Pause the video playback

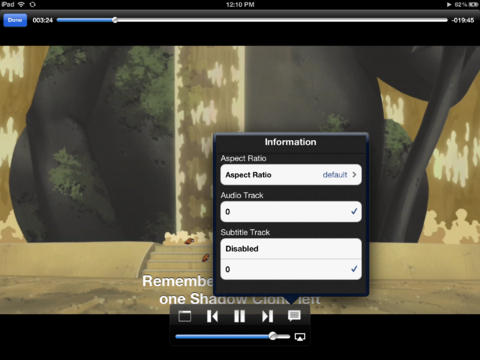[x=239, y=316]
